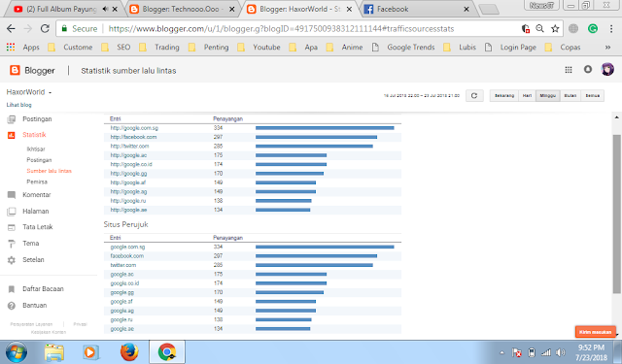Open the http://google.com.sg referring URL link

pos(134,128)
